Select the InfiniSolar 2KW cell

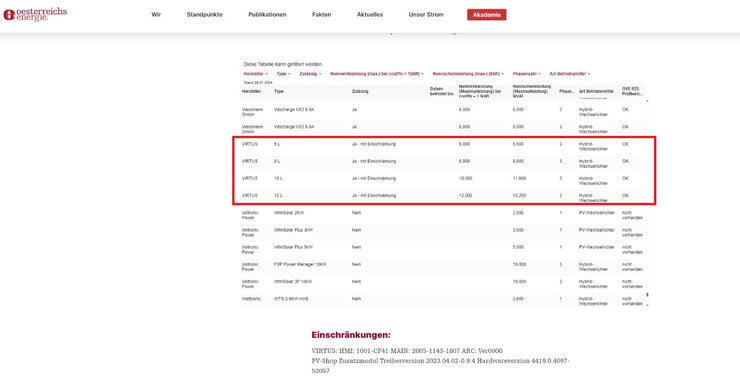(289, 213)
